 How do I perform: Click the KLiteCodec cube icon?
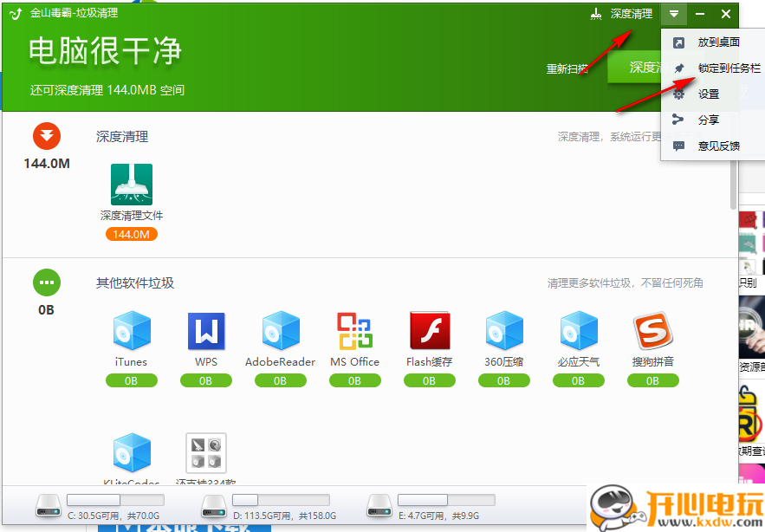[132, 452]
